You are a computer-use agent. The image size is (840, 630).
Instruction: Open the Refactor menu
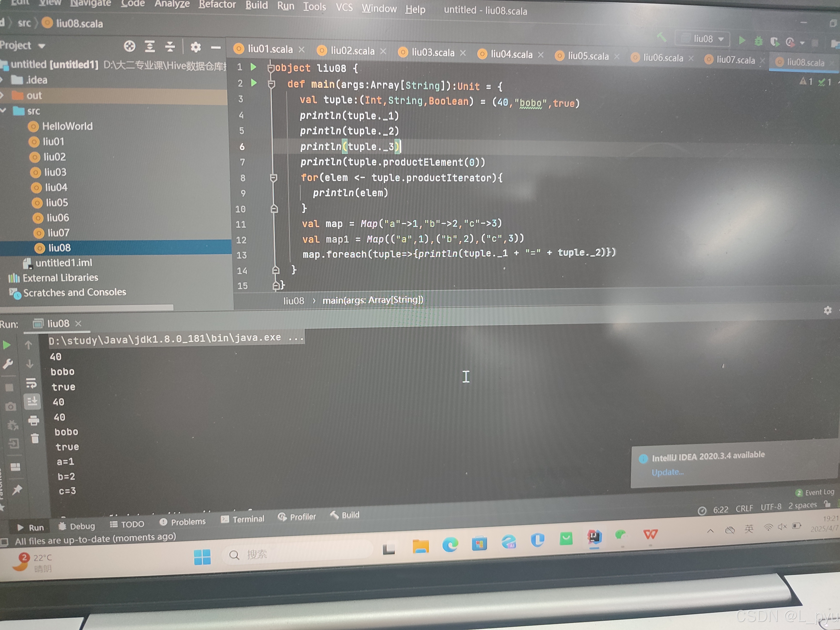click(217, 5)
